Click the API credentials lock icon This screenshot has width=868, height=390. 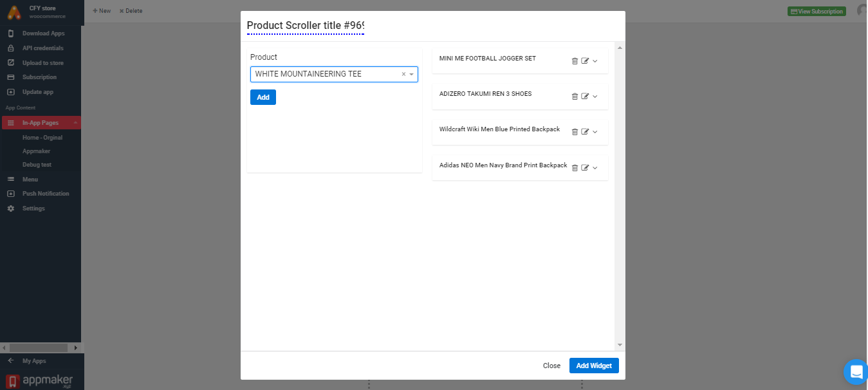pyautogui.click(x=10, y=48)
